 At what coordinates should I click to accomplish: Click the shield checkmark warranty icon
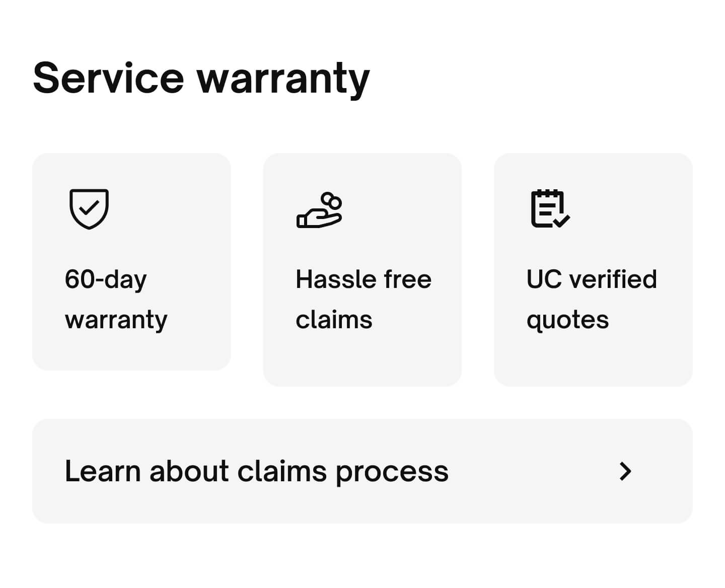(x=88, y=208)
